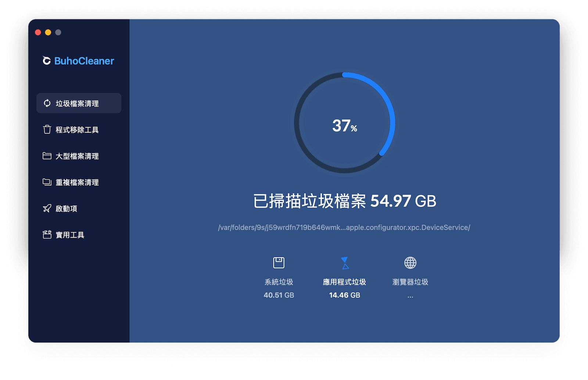Image resolution: width=588 pixels, height=380 pixels.
Task: Click the toolbox icon for 實用工具
Action: point(47,235)
